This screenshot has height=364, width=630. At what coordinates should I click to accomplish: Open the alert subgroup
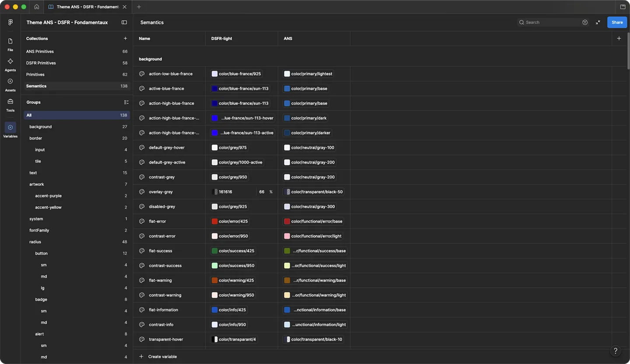[77, 334]
